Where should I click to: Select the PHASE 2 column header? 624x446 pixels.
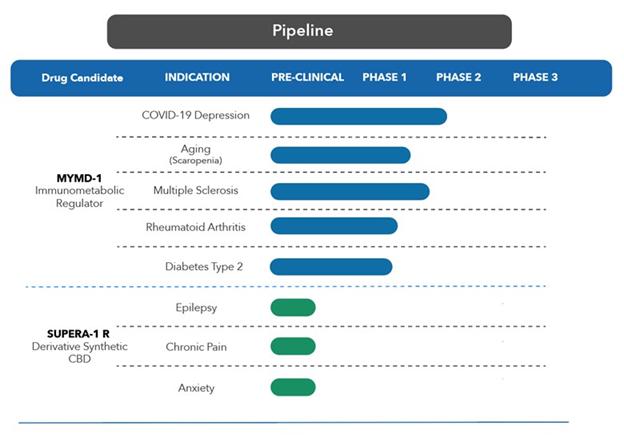pyautogui.click(x=458, y=77)
